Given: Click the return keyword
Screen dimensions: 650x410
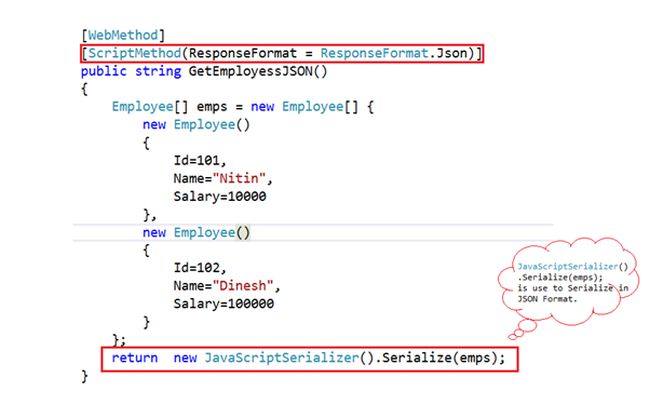Looking at the screenshot, I should tap(135, 358).
